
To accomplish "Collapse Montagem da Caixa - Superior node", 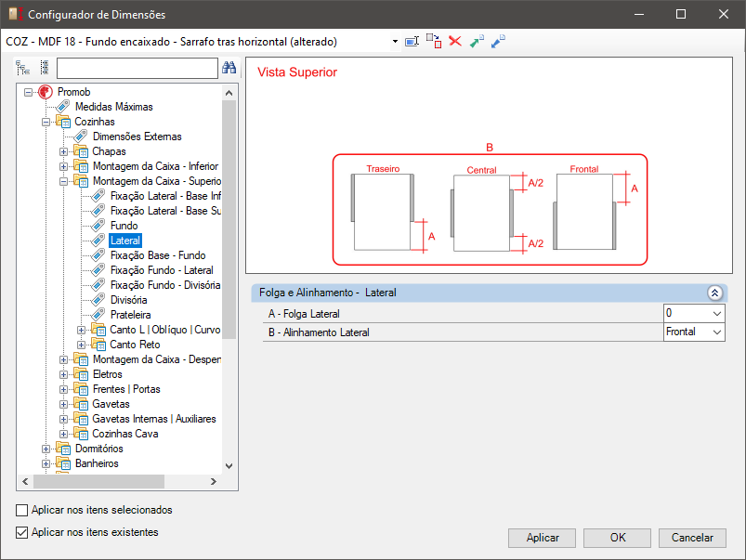I will (x=63, y=181).
